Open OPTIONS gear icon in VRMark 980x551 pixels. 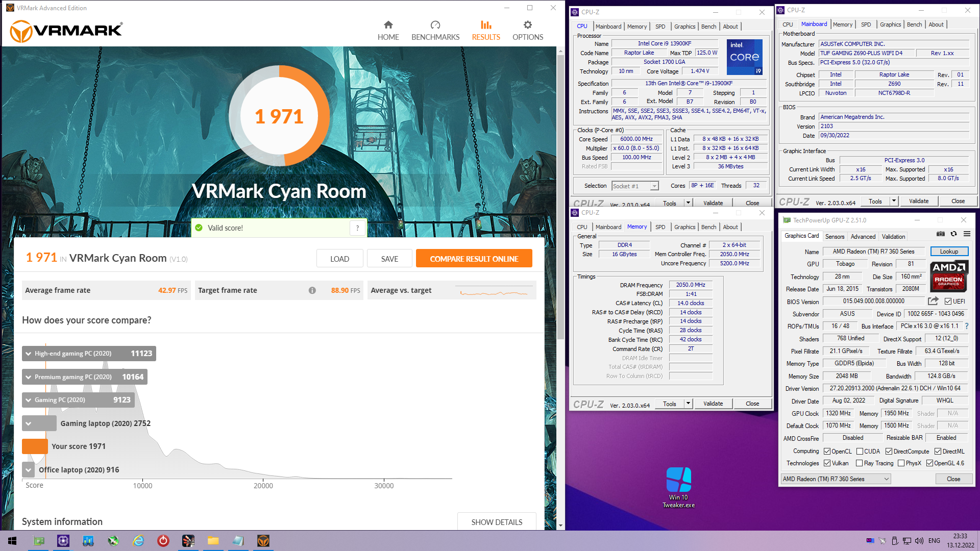528,25
